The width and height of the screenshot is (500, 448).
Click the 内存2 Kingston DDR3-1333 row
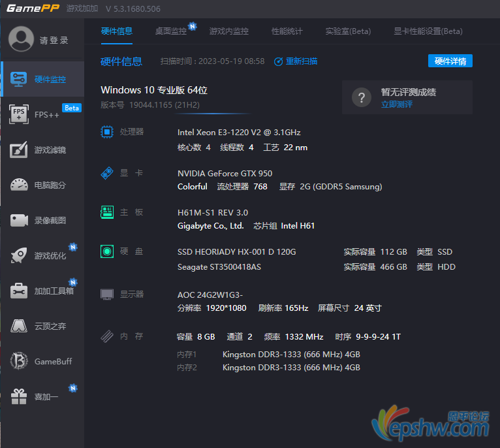tap(268, 368)
